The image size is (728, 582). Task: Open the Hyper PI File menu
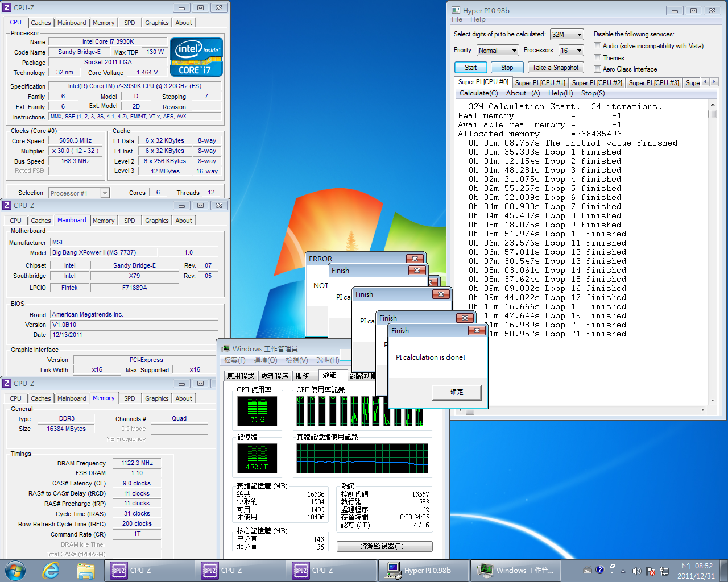pos(457,19)
